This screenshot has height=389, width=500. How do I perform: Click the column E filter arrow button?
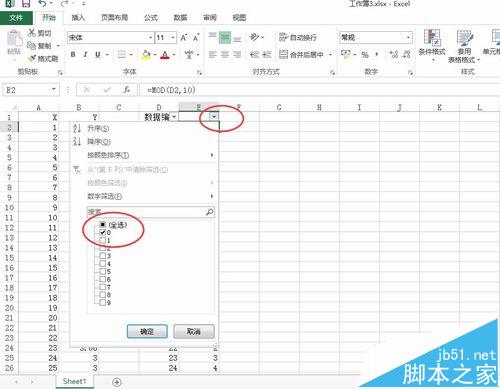pyautogui.click(x=214, y=117)
